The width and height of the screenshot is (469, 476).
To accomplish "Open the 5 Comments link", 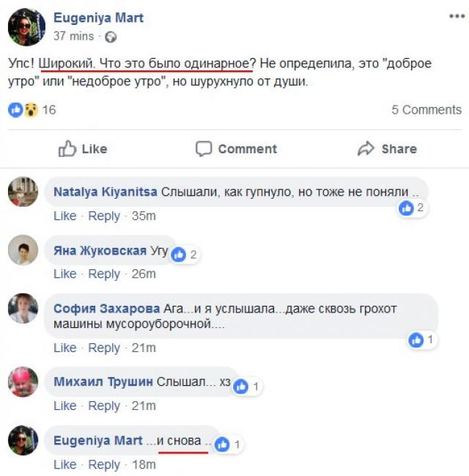I will (x=426, y=110).
